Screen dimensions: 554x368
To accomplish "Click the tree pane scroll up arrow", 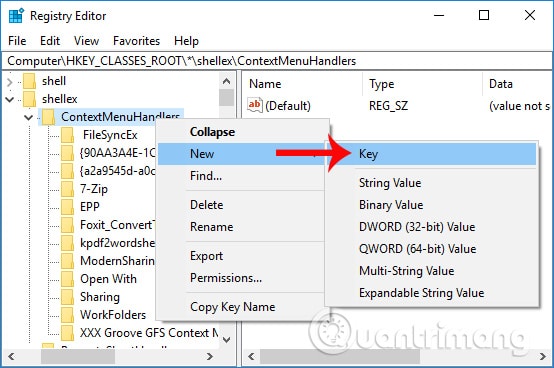I will 226,81.
